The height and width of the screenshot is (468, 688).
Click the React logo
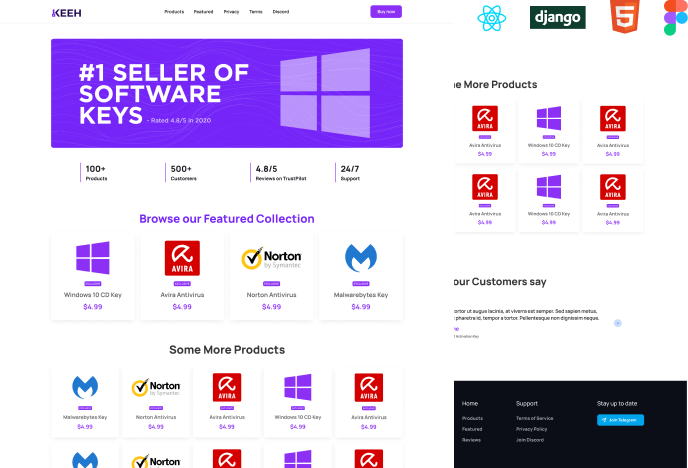(x=491, y=18)
